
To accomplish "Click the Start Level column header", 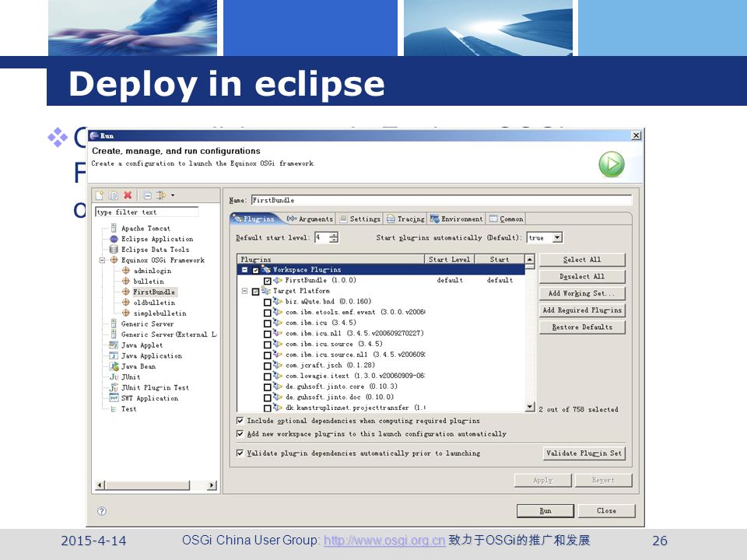I will tap(449, 259).
